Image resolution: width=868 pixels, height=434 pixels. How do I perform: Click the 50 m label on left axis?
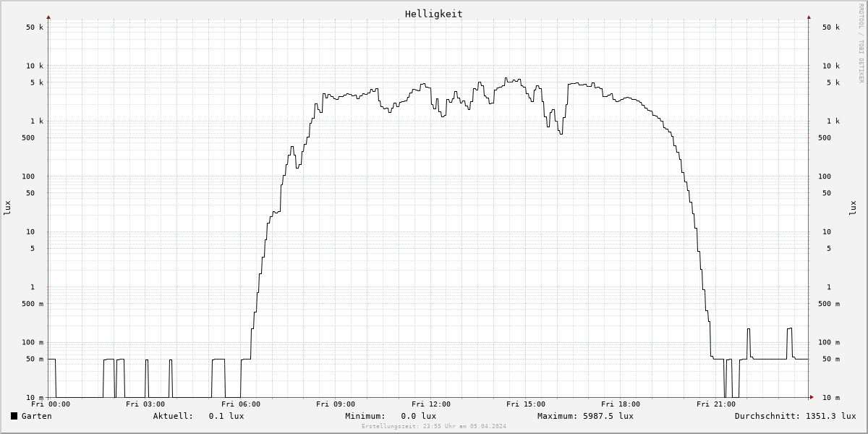click(35, 359)
